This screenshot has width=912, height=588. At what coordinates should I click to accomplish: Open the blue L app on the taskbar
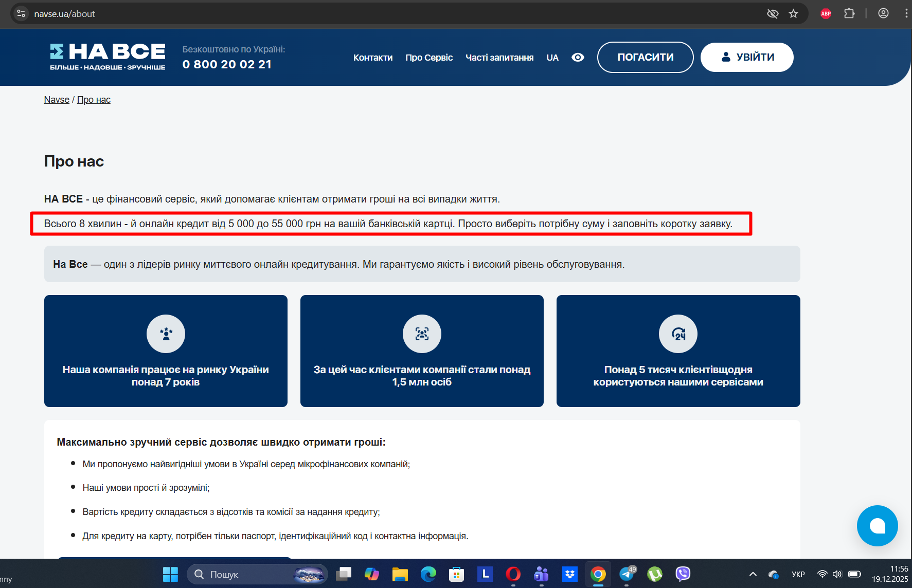[485, 574]
